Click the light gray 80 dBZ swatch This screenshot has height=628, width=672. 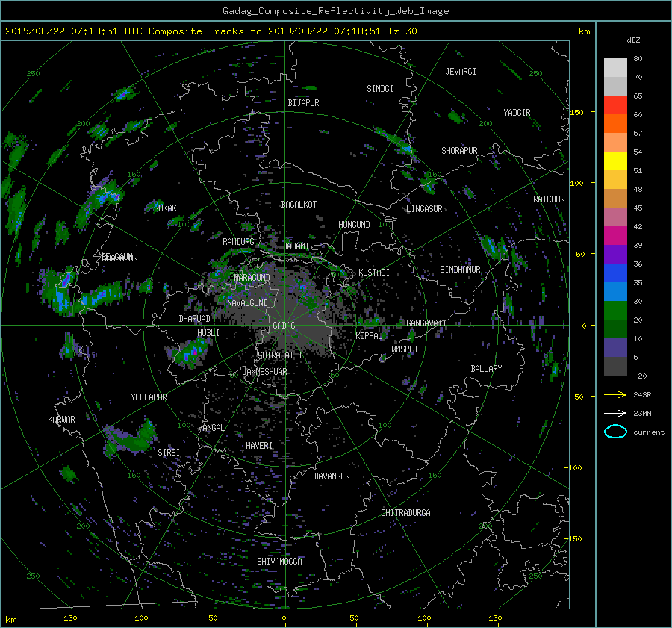point(615,67)
